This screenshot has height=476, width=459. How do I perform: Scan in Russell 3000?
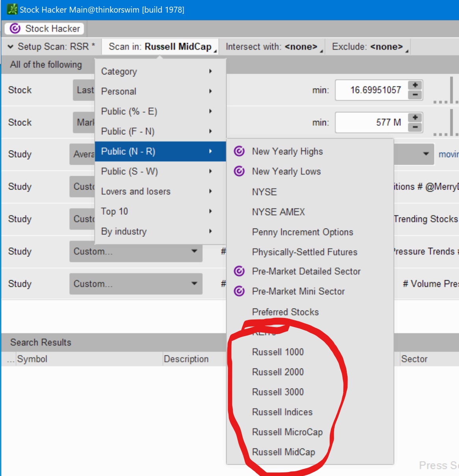(x=310, y=392)
